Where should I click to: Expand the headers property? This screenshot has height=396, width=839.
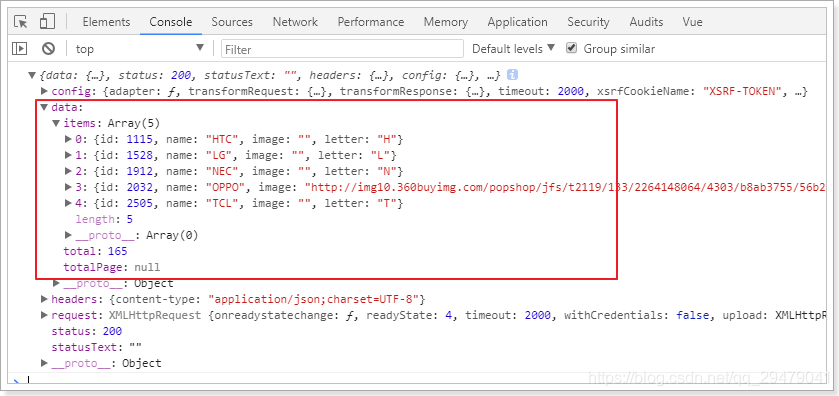(x=44, y=299)
